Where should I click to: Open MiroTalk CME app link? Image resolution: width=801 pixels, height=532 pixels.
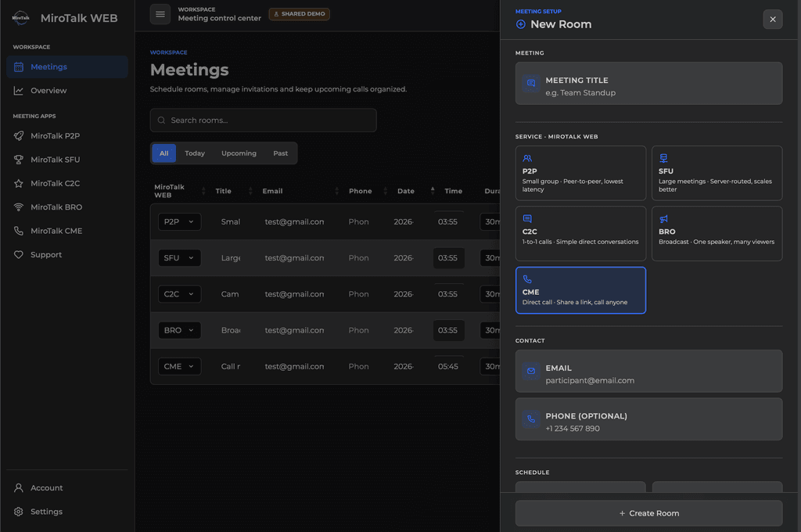pyautogui.click(x=67, y=231)
